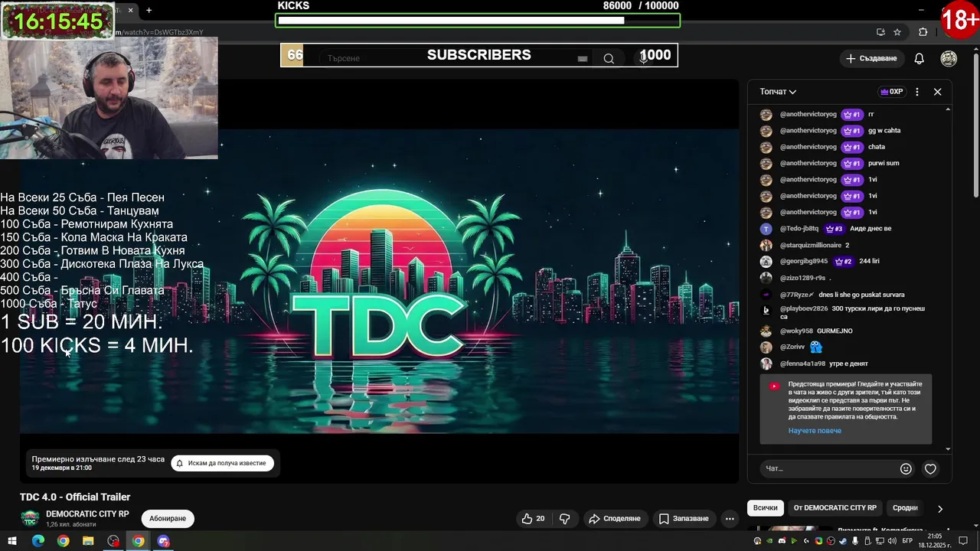Click the search magnifier button
Image resolution: width=980 pixels, height=551 pixels.
coord(609,58)
